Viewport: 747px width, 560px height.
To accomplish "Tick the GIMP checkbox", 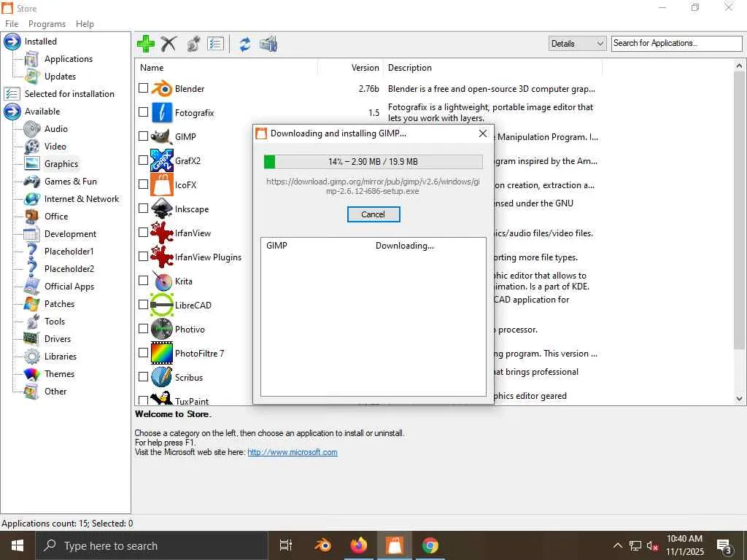I will tap(144, 136).
